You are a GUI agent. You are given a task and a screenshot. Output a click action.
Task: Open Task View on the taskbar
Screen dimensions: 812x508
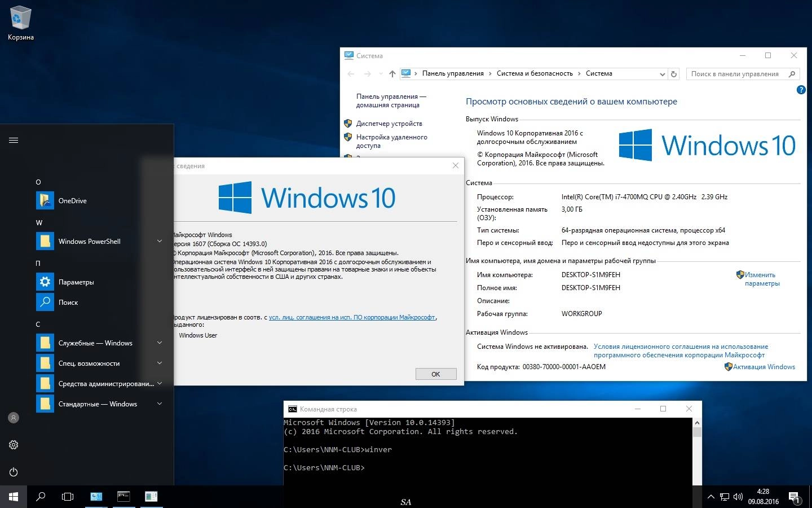click(x=68, y=497)
